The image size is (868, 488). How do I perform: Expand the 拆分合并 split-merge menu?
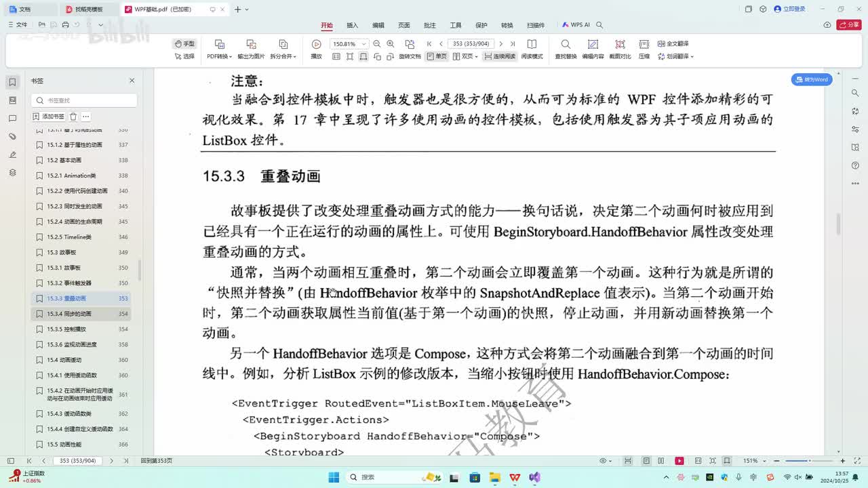[283, 56]
